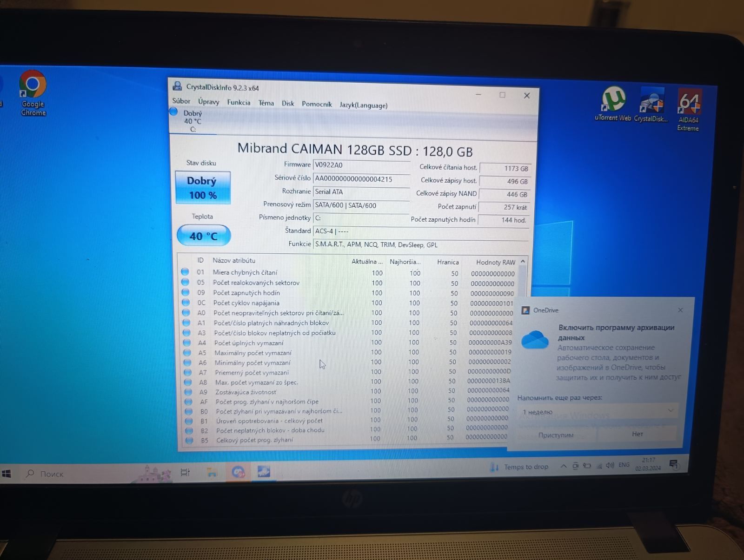The image size is (744, 560).
Task: Open the notification center icon
Action: click(x=673, y=464)
